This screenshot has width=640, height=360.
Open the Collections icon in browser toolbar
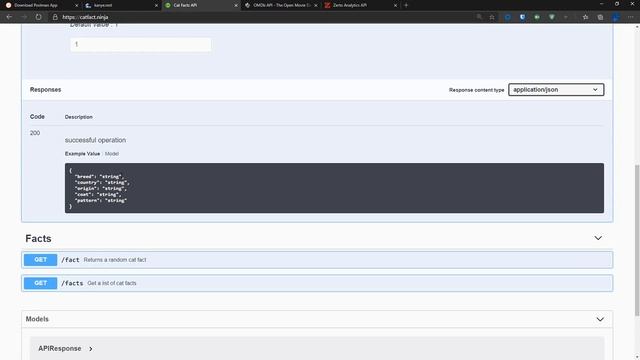[600, 17]
